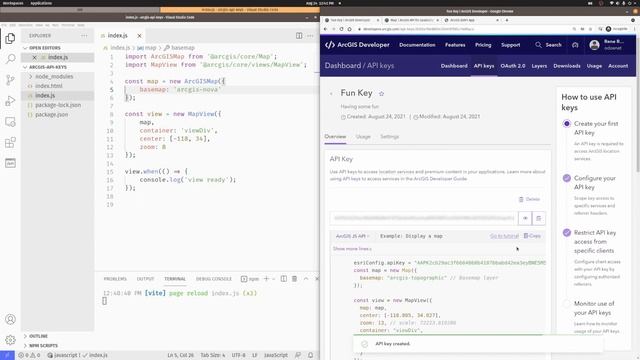Click Show more lines expander
This screenshot has width=640, height=360.
(x=352, y=249)
